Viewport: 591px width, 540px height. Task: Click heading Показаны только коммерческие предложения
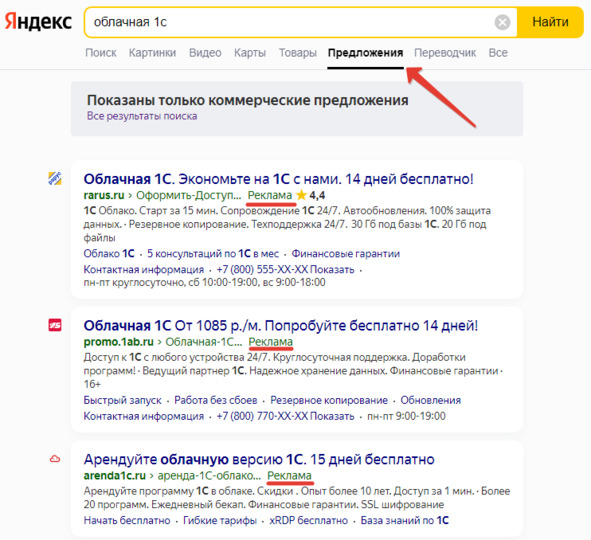(248, 100)
